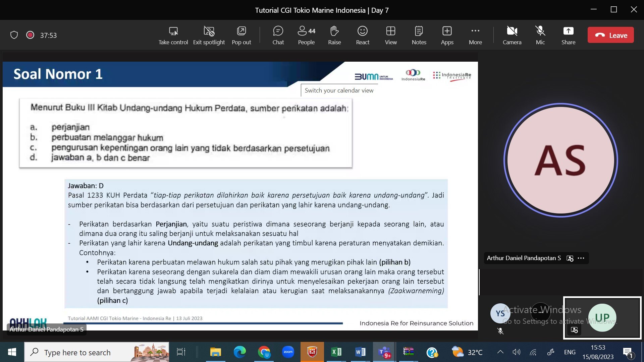Expand the More actions menu

click(x=475, y=35)
